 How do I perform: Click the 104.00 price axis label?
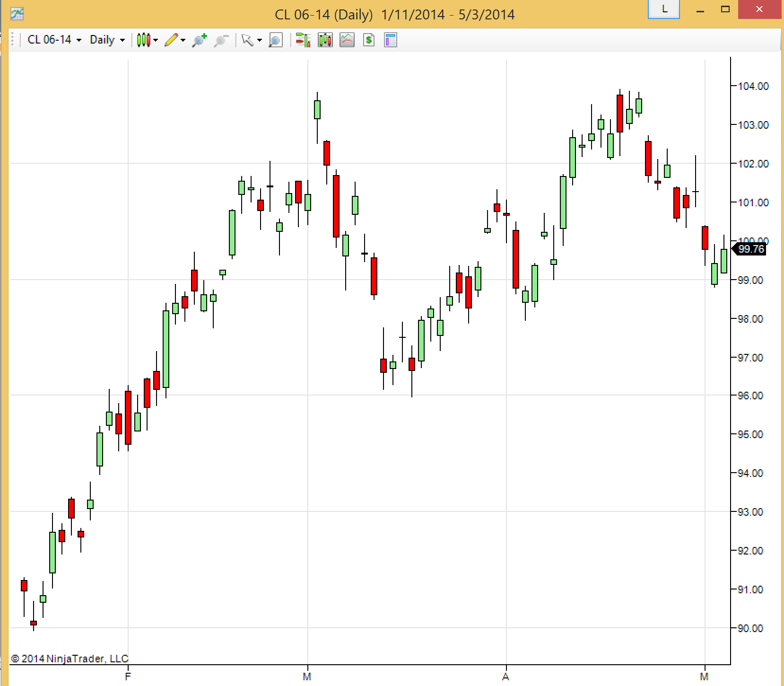pos(753,86)
